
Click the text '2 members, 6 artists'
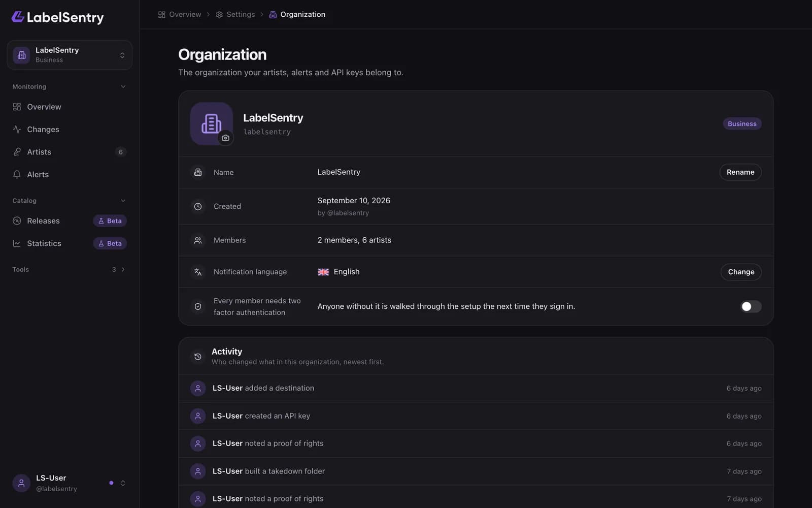(354, 240)
